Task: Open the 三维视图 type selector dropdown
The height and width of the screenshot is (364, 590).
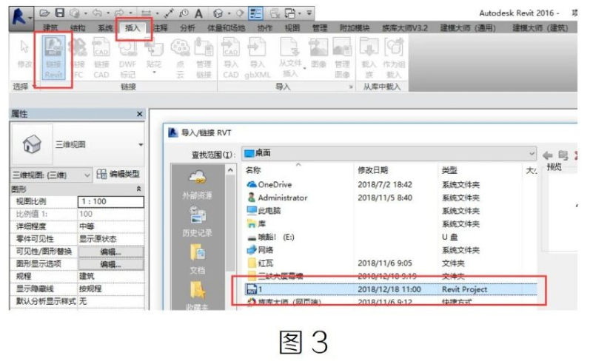Action: coord(141,144)
